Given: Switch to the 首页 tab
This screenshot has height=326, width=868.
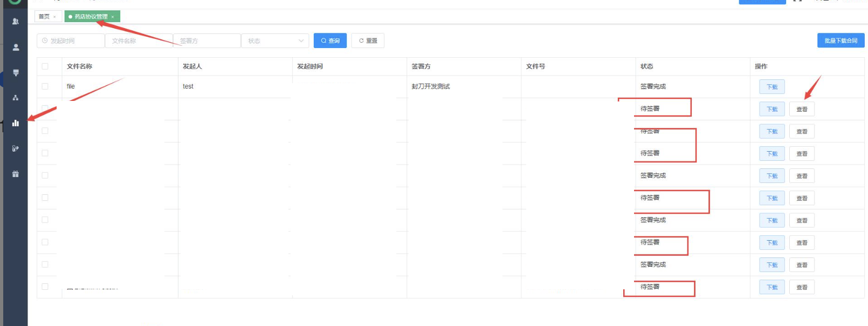Looking at the screenshot, I should (44, 17).
